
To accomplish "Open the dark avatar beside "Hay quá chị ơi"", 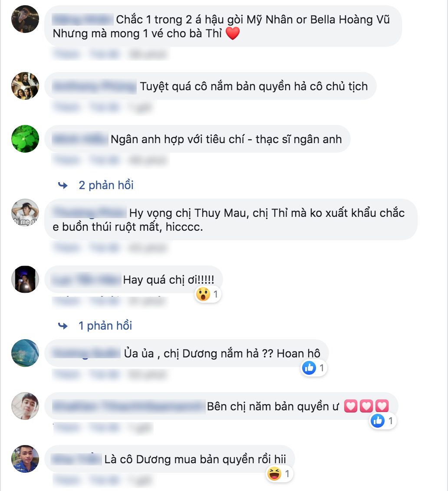I will [25, 279].
